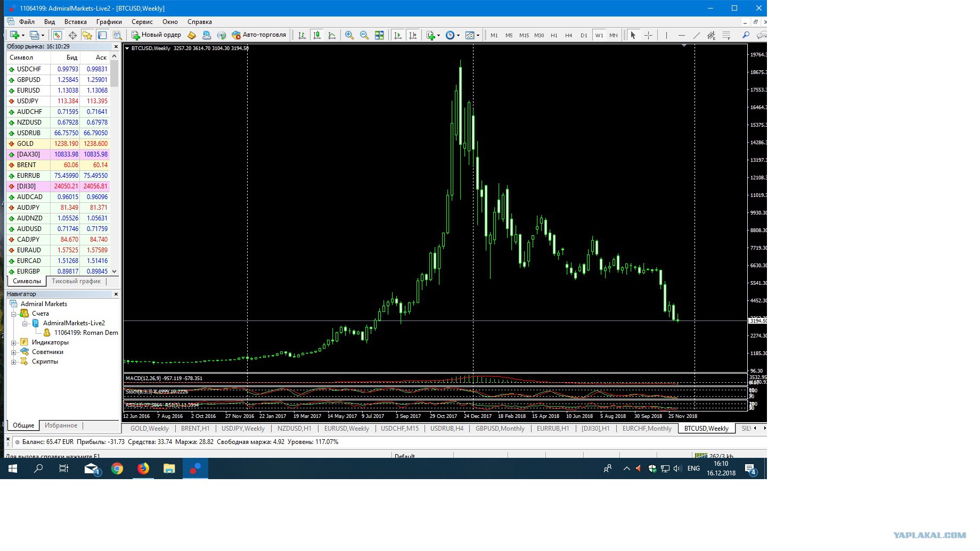Launch MetaEditor from the yellow book icon

pos(192,35)
